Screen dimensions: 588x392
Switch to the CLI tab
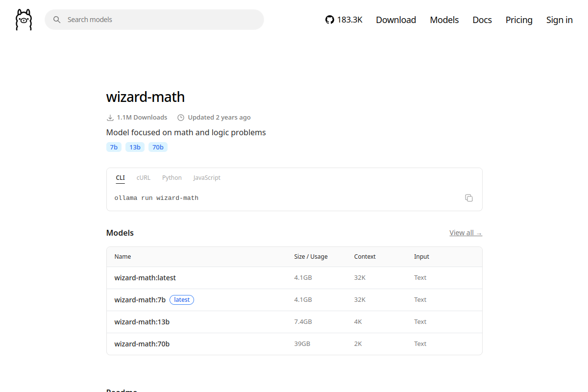click(121, 178)
